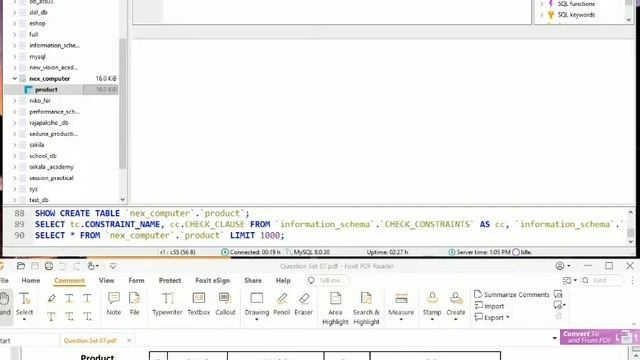This screenshot has width=640, height=360.
Task: Open the Form ribbon tab
Action: (136, 280)
